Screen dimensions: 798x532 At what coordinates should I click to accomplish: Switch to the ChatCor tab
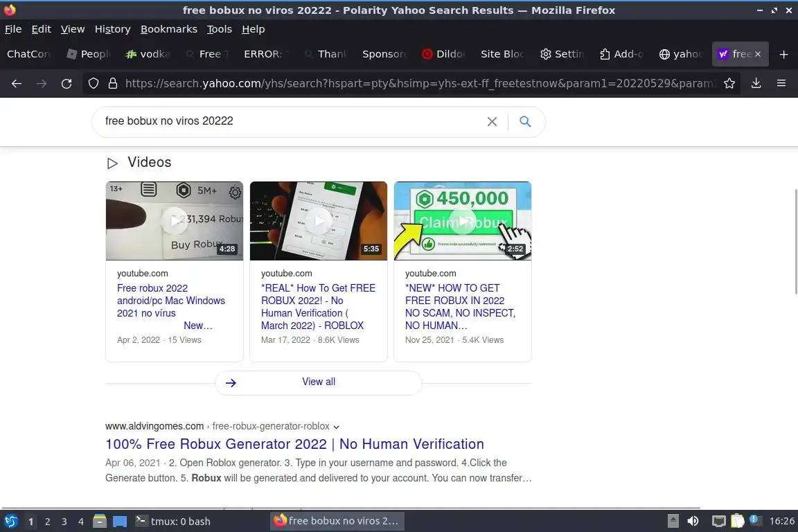29,54
